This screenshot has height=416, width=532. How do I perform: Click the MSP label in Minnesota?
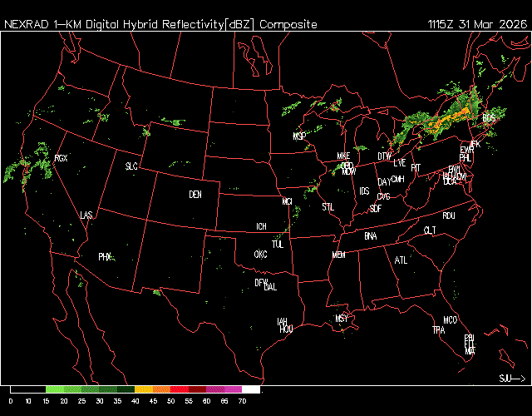[x=299, y=136]
